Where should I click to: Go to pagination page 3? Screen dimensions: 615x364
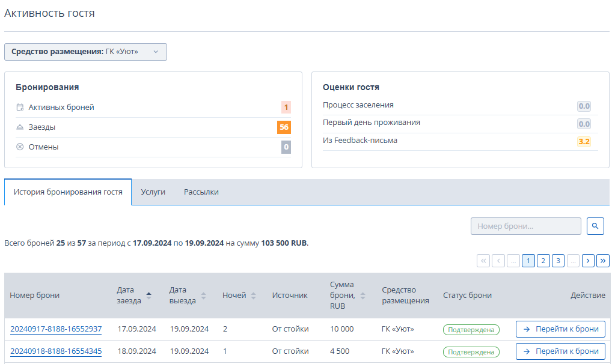(558, 261)
